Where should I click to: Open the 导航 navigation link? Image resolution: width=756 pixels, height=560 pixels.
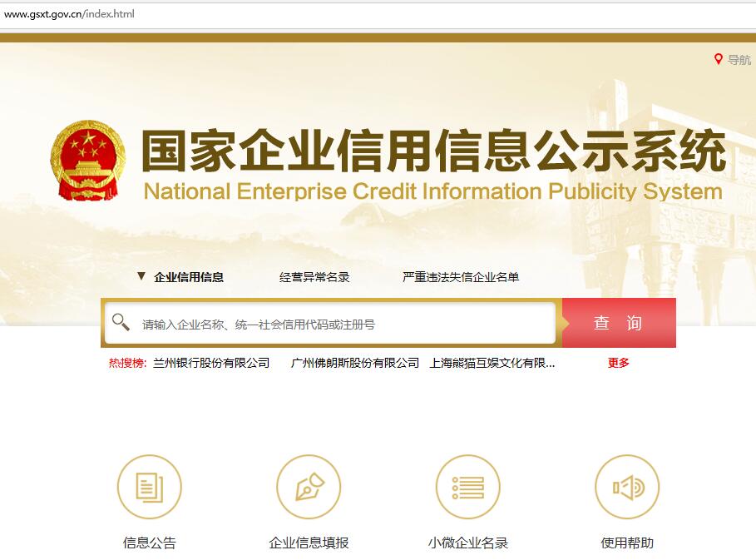point(739,60)
